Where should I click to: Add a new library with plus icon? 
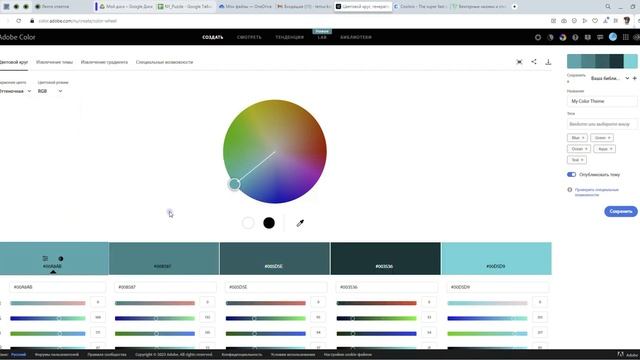[x=634, y=78]
